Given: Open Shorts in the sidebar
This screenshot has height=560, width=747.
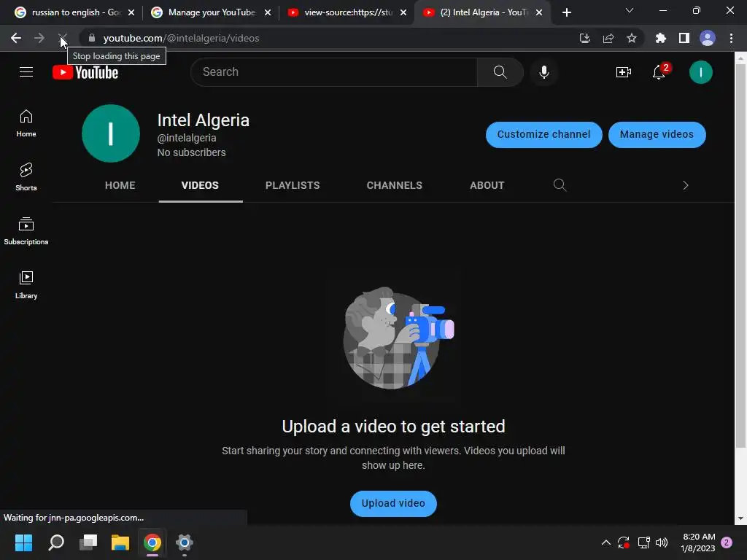Looking at the screenshot, I should [26, 177].
